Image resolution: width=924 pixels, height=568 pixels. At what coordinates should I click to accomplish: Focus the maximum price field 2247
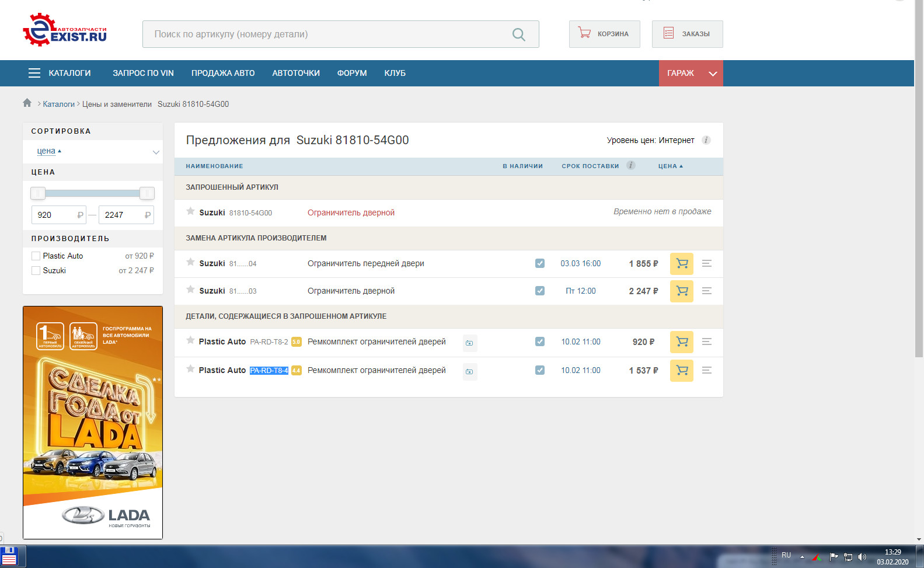click(x=126, y=215)
